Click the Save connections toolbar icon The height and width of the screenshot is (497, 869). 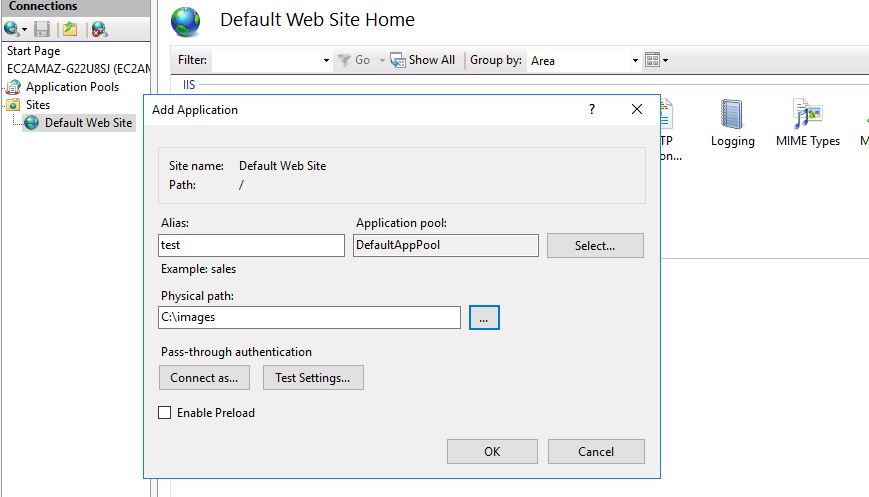[42, 29]
